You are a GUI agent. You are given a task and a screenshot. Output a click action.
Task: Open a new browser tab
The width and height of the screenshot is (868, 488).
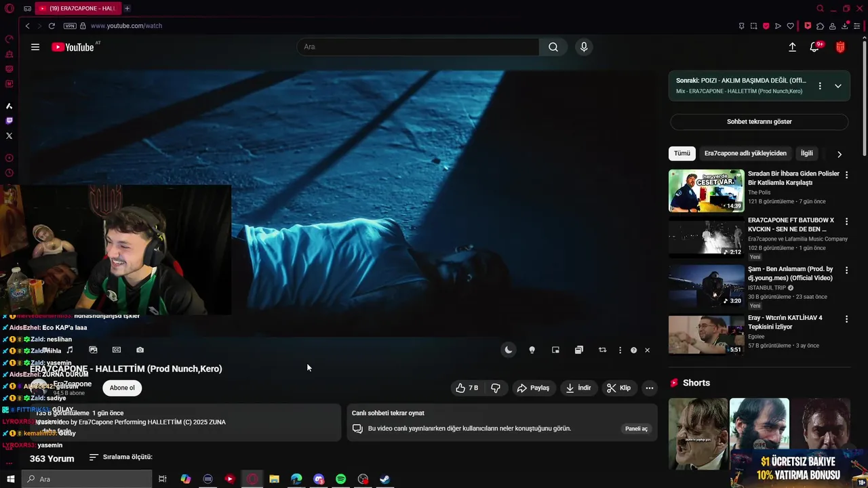[127, 8]
